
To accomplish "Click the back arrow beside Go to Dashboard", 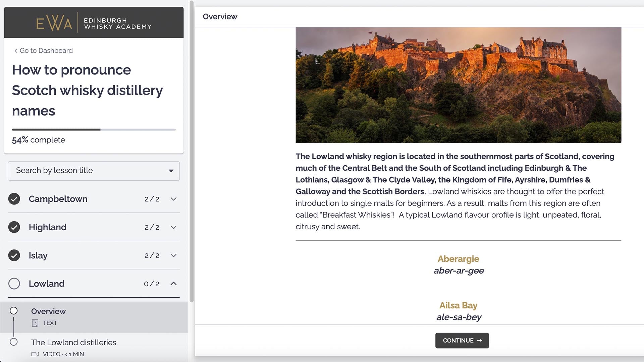I will [15, 51].
